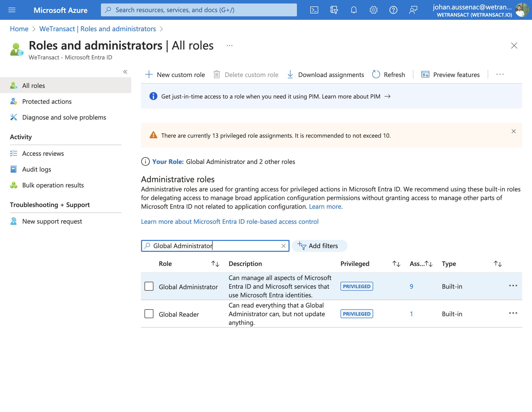Follow the Learn more about PIM arrow
Screen dimensions: 532x412
click(387, 96)
